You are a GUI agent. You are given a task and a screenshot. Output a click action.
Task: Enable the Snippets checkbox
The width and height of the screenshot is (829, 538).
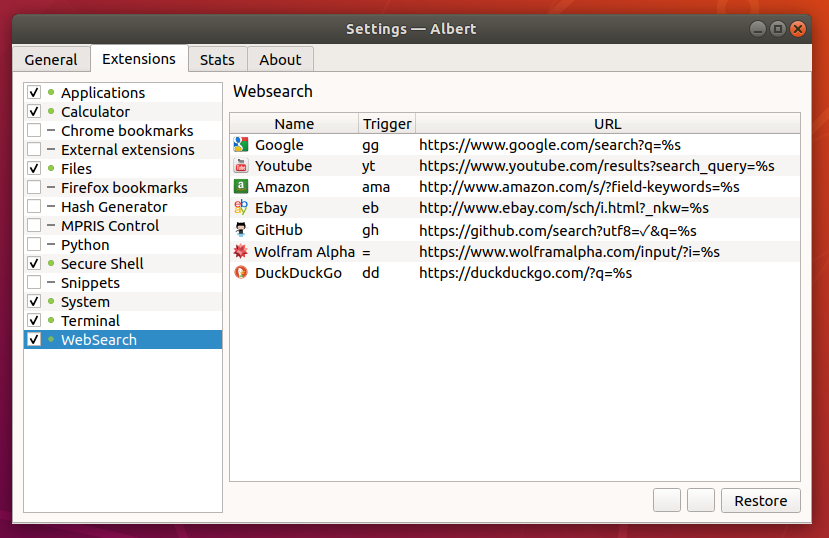(34, 283)
